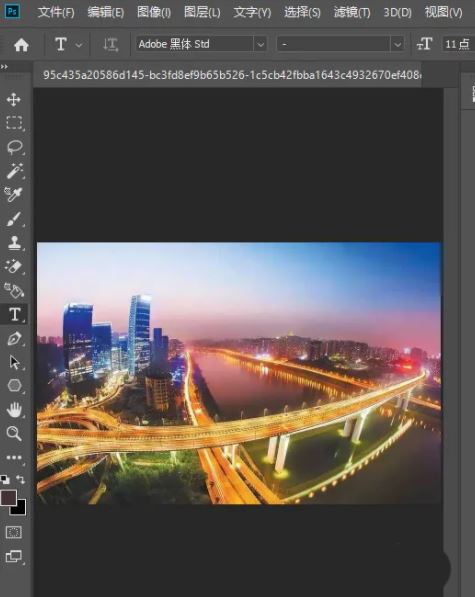
Task: Click the Home button
Action: [21, 45]
